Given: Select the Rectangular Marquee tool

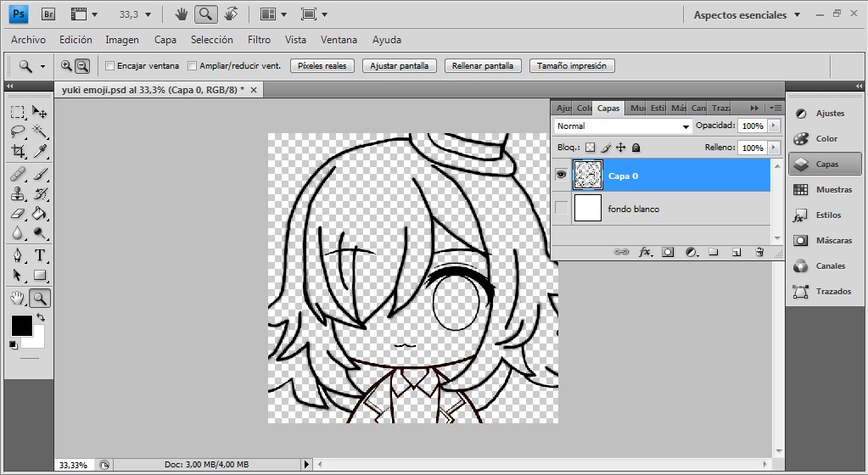Looking at the screenshot, I should click(x=18, y=112).
